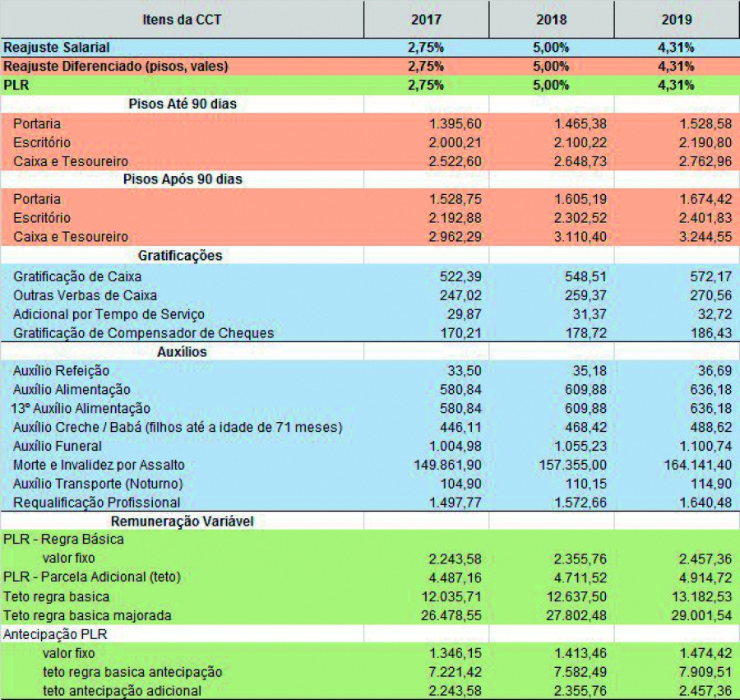Select the 259,37 Outras Verbas de Caixa cell

(585, 295)
